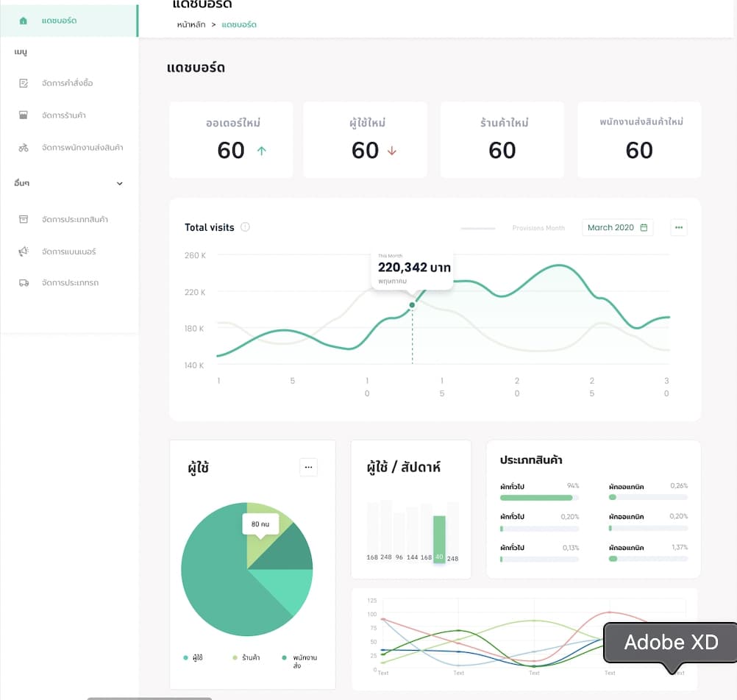Click the megaphone banner management icon

coord(23,251)
